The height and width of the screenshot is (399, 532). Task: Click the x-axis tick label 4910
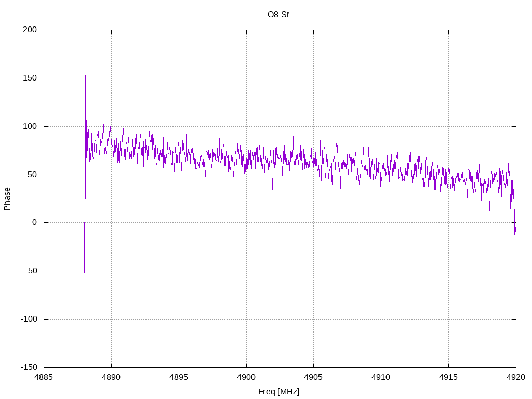pyautogui.click(x=381, y=377)
